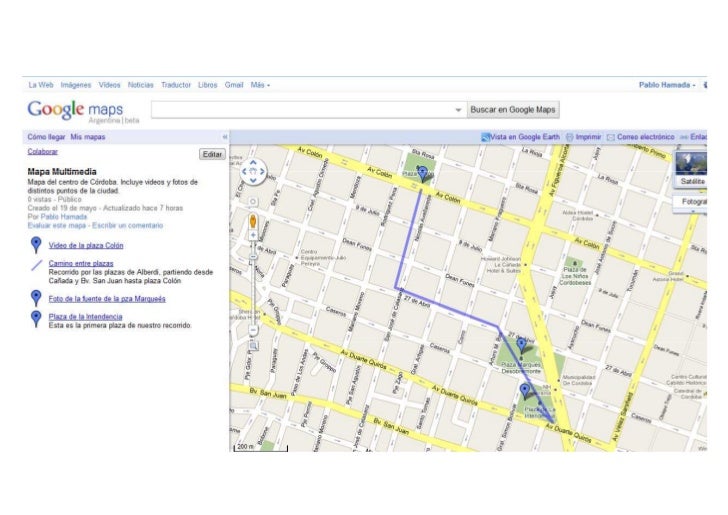
Task: Open the search box suggestions dropdown arrow
Action: pos(458,110)
